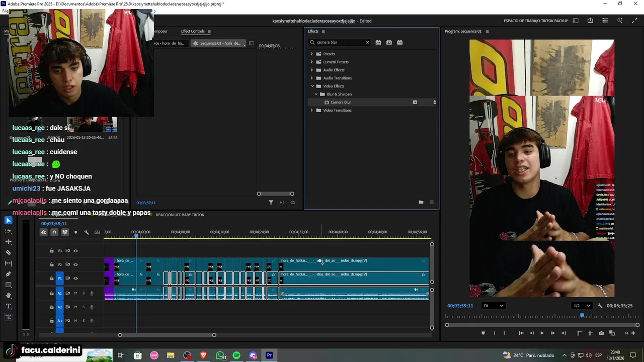
Task: Select the Hand tool
Action: coord(8,296)
